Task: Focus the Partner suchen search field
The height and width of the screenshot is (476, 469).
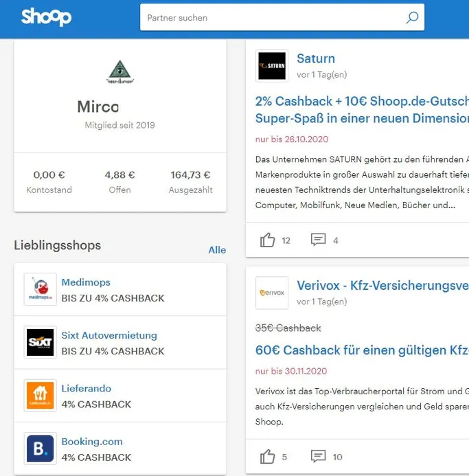Action: coord(282,17)
